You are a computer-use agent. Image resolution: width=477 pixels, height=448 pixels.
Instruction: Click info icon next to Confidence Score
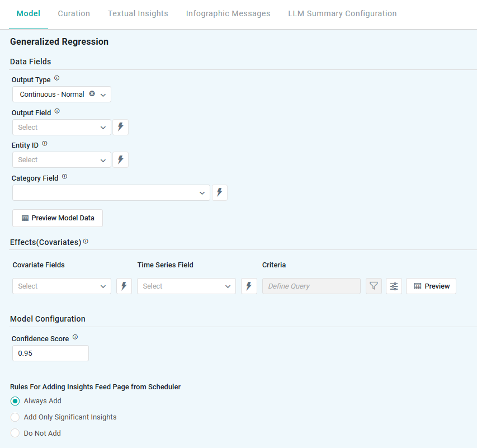75,337
